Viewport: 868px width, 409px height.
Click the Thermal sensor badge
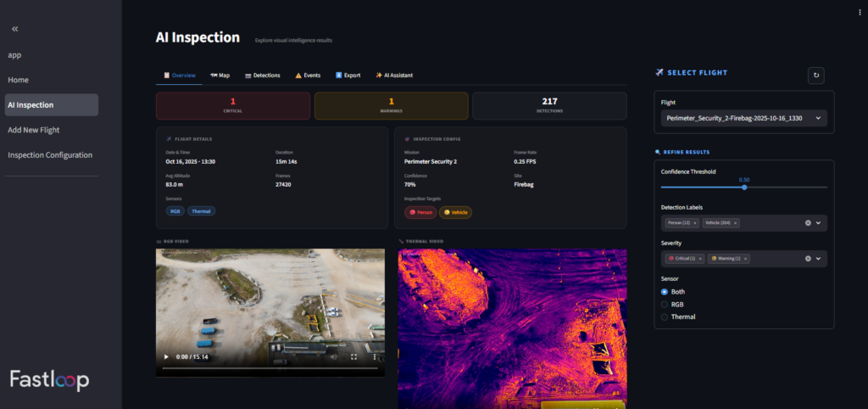pos(201,211)
